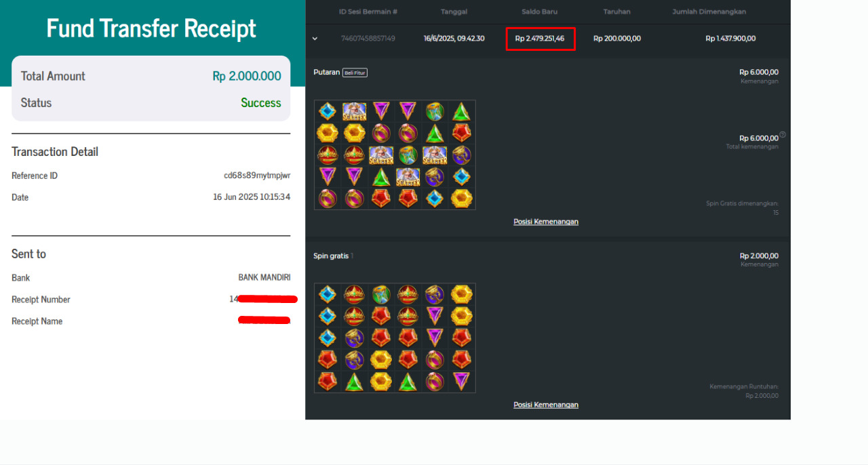
Task: Click the highlighted Saldo Baru amount
Action: pos(540,39)
